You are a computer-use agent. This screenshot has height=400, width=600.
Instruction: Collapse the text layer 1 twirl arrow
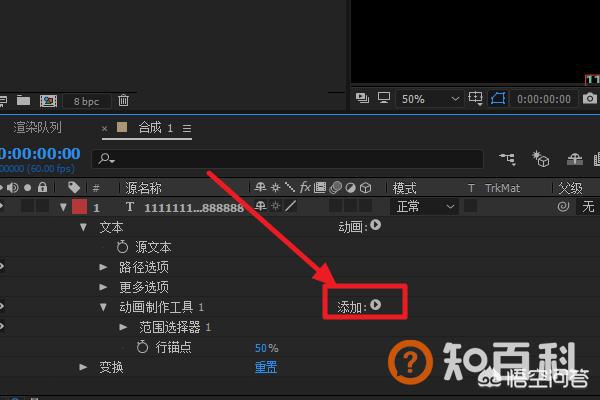click(x=63, y=207)
